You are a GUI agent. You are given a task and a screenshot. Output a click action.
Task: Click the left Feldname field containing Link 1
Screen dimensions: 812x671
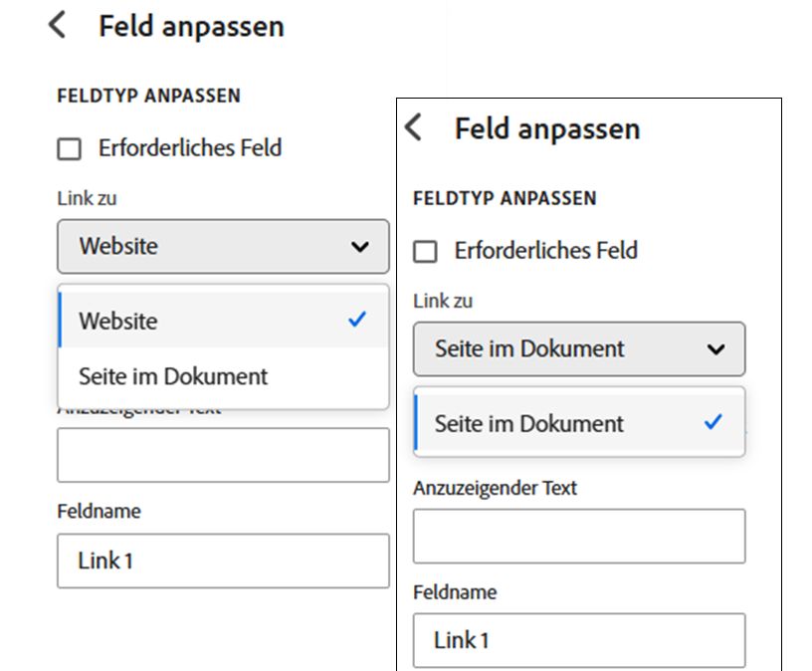click(x=223, y=560)
